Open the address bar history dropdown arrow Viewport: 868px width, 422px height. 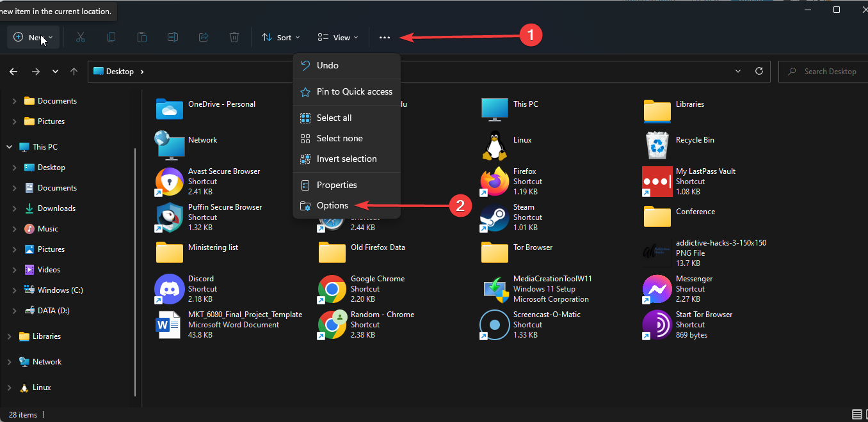pos(738,72)
